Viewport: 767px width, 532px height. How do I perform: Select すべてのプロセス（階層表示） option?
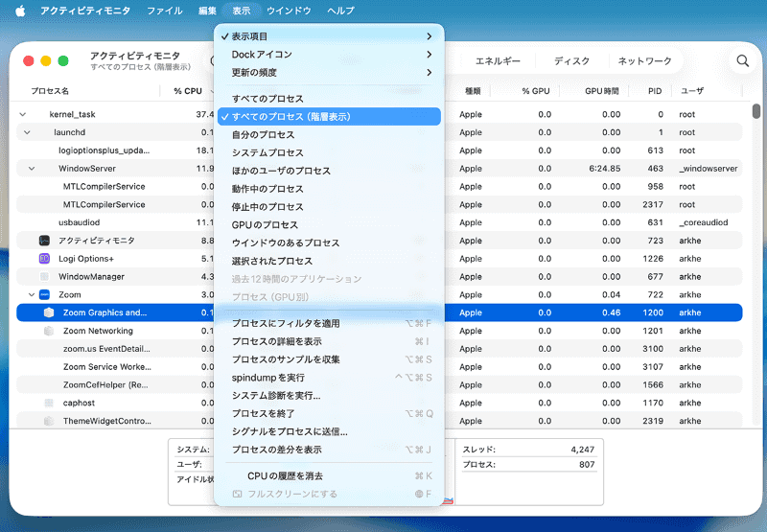(x=329, y=117)
